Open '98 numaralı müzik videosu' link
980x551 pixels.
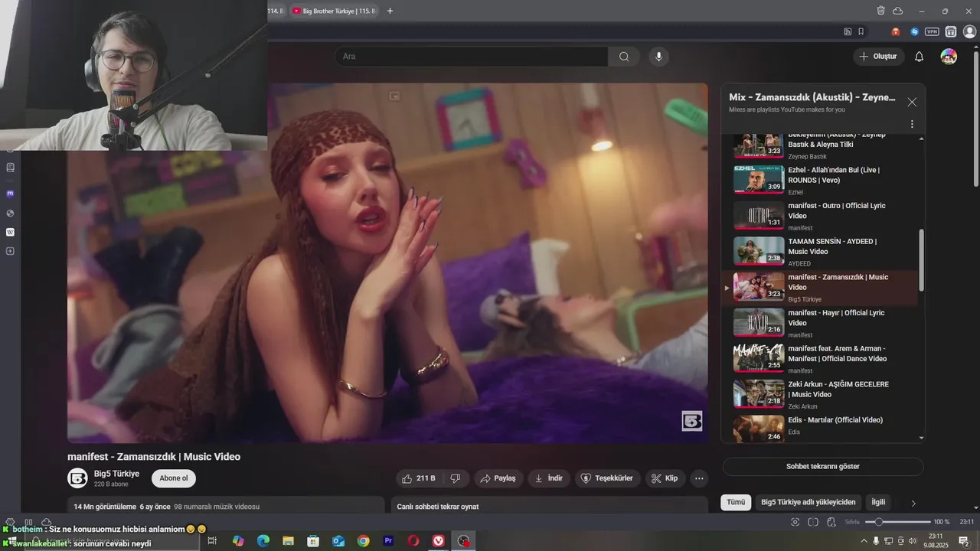tap(217, 507)
